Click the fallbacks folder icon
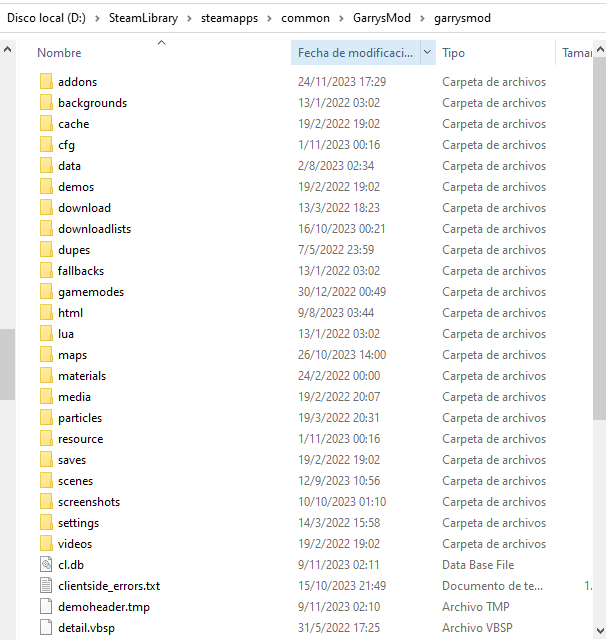Screen dimensions: 606x640 pyautogui.click(x=46, y=271)
